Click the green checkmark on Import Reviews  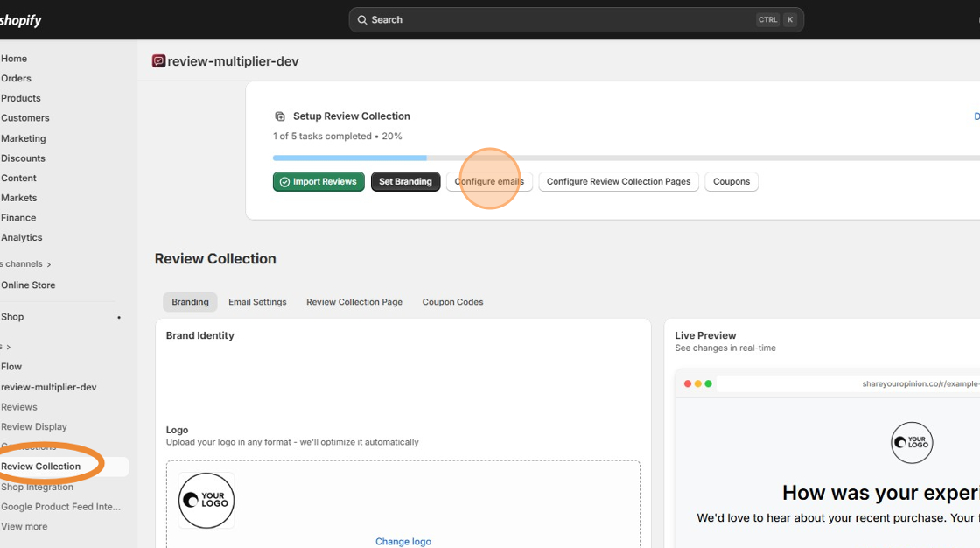[x=285, y=181]
